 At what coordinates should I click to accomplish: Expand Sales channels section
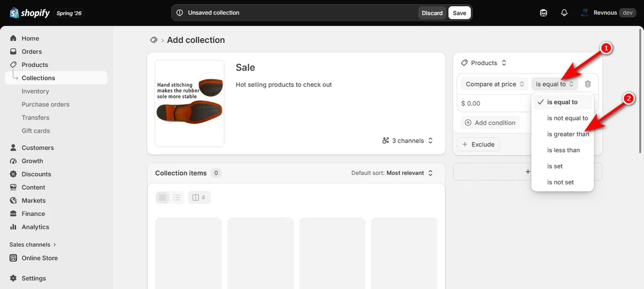point(33,244)
